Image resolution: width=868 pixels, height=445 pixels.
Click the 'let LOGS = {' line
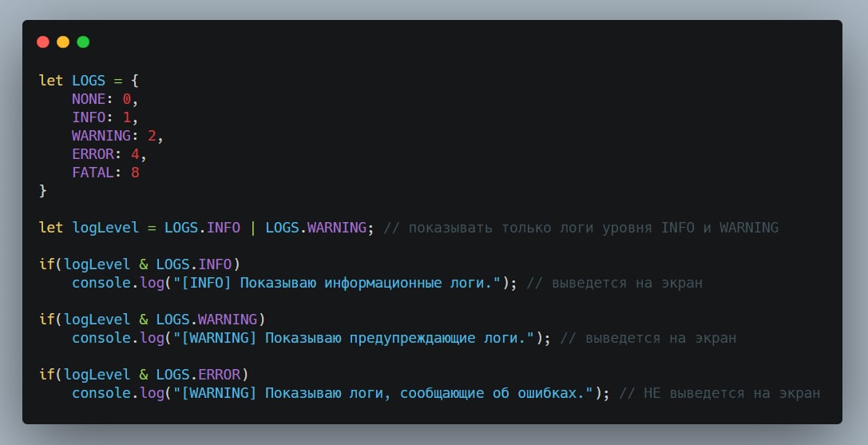[89, 81]
